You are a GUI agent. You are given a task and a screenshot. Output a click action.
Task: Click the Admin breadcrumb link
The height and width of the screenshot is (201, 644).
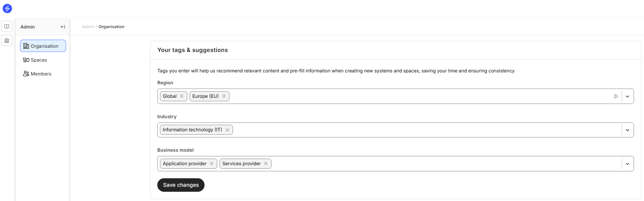(88, 27)
